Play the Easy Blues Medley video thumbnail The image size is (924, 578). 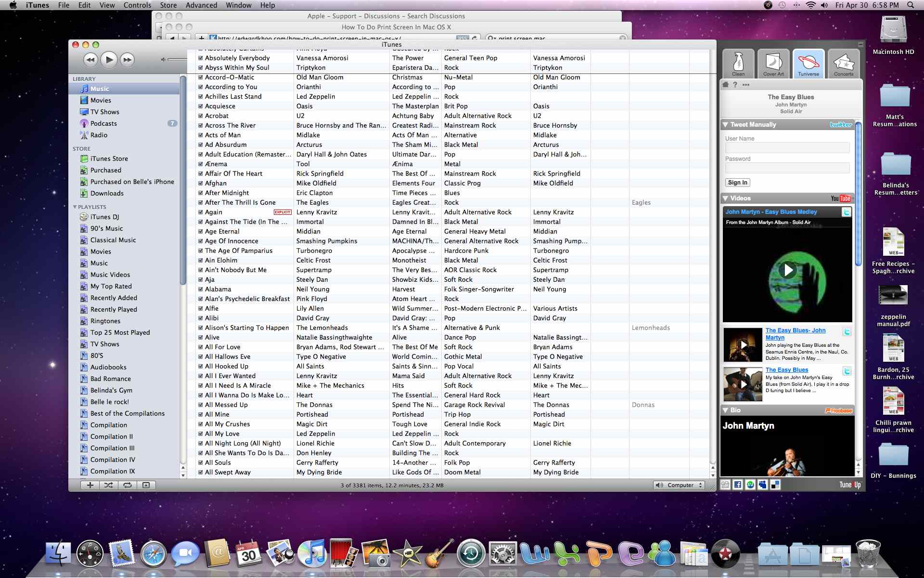[x=788, y=270]
